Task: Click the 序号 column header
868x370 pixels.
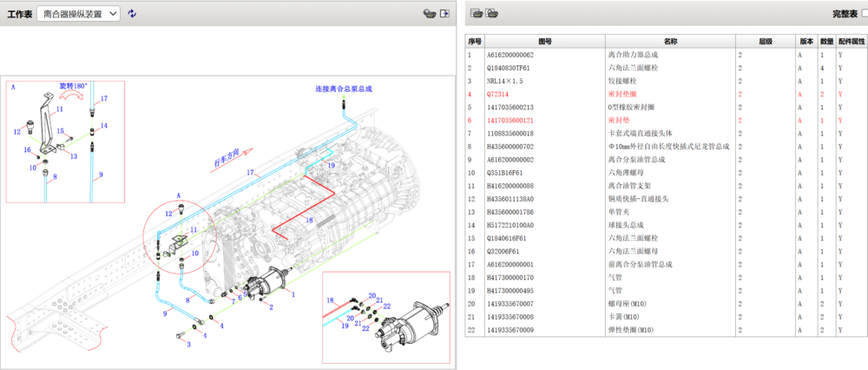Action: point(475,41)
